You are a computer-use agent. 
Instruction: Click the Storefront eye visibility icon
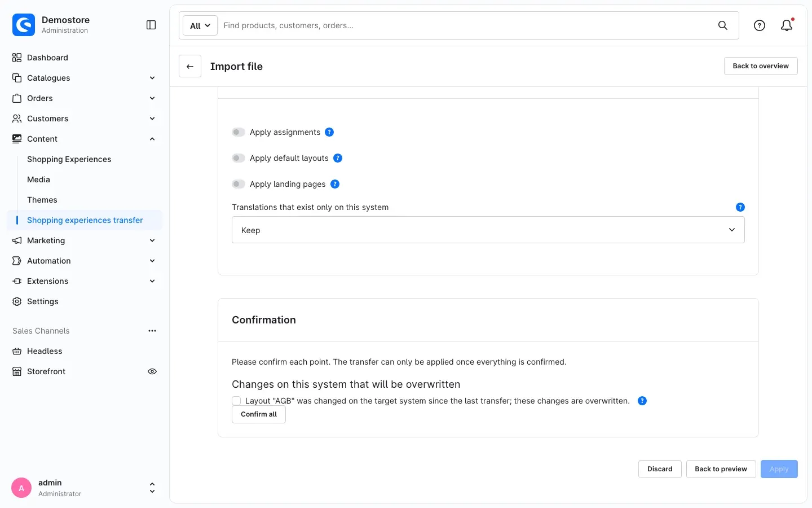(152, 371)
